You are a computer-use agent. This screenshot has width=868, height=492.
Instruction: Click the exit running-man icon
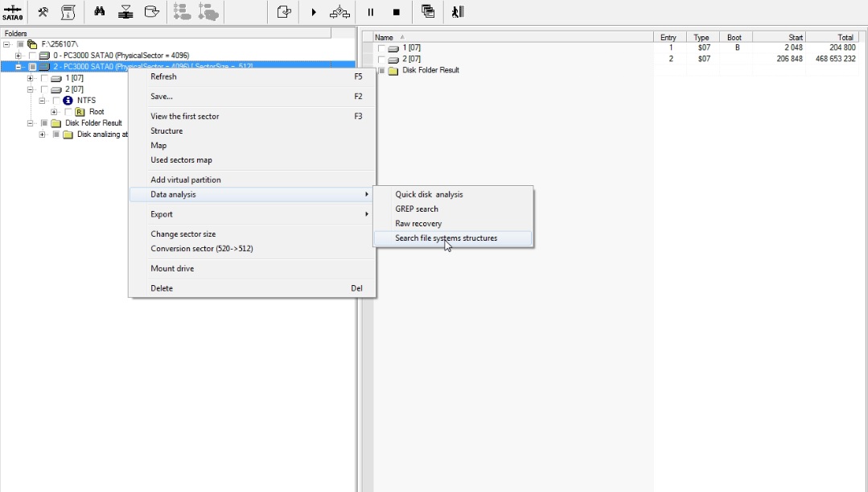tap(457, 12)
